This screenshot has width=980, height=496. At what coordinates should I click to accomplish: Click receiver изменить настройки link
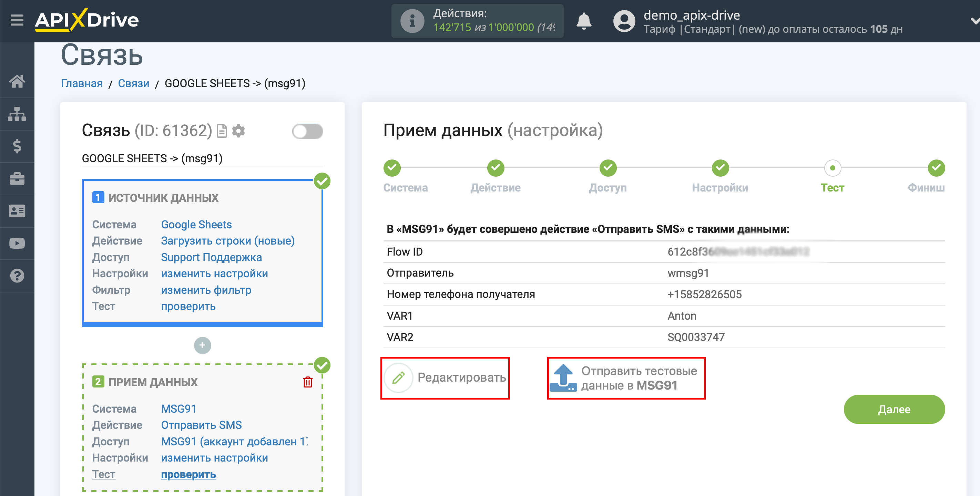coord(215,457)
